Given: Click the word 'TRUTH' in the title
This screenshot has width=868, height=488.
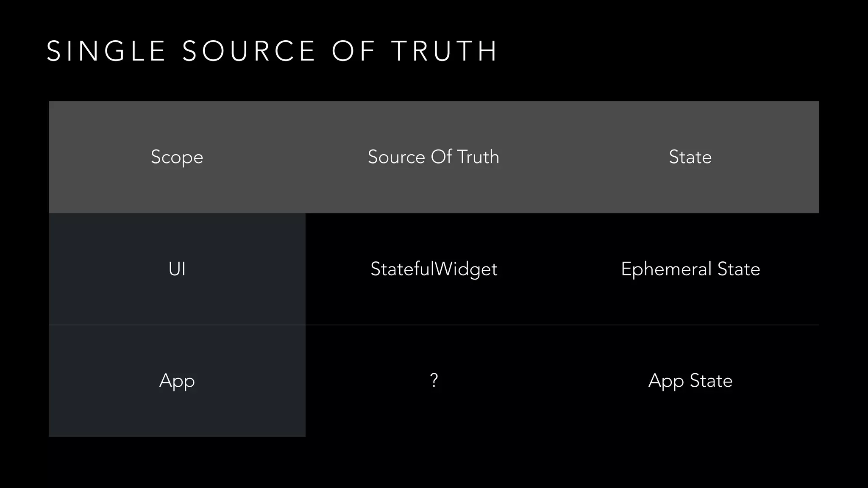Looking at the screenshot, I should coord(444,51).
